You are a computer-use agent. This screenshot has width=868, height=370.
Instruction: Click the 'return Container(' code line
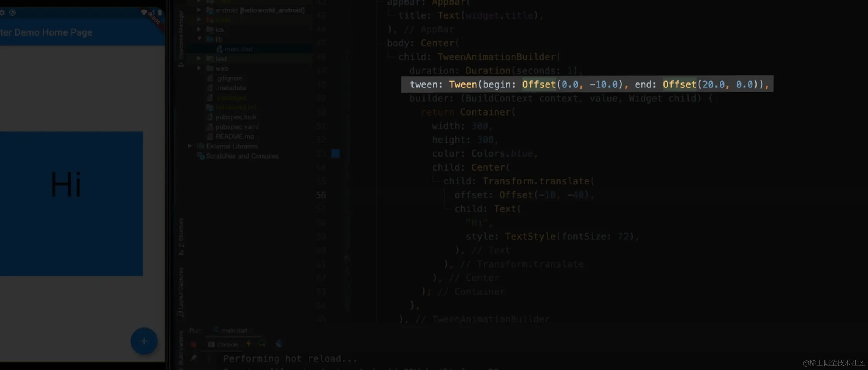click(468, 112)
